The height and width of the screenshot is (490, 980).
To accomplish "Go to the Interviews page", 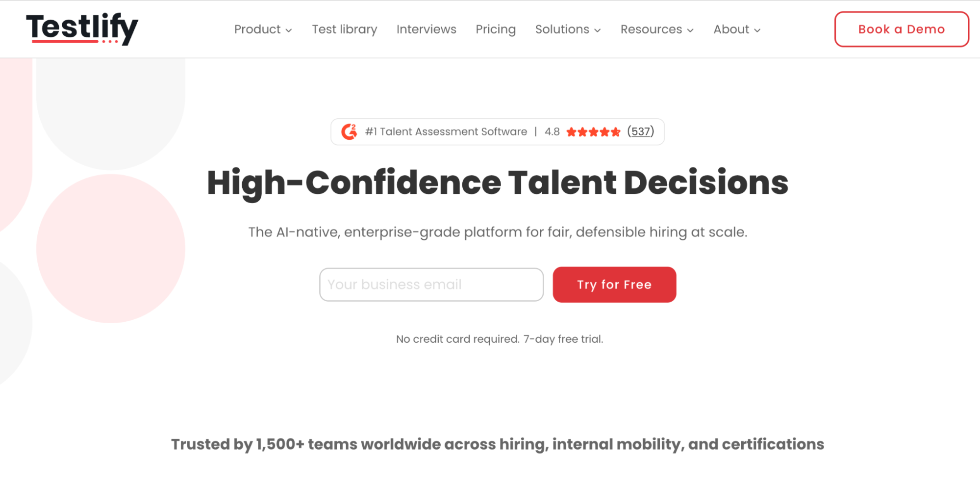I will (x=426, y=29).
